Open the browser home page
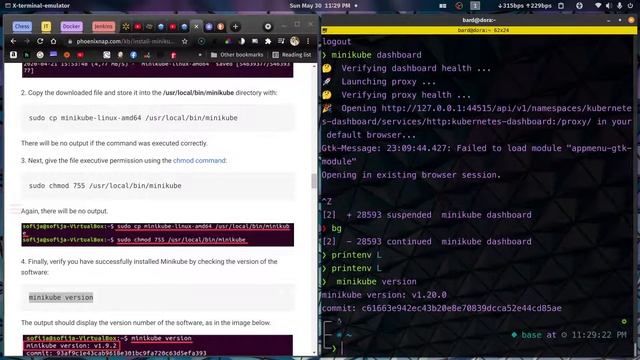This screenshot has width=640, height=360. pos(53,41)
